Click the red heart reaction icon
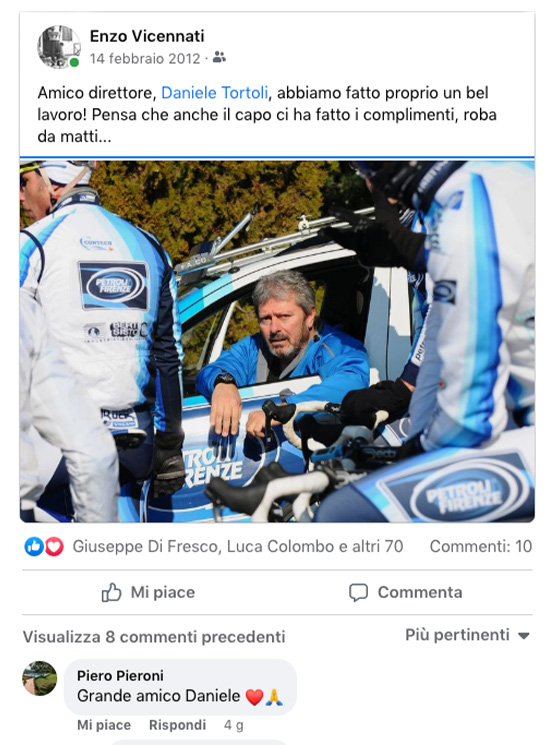Viewport: 559px width, 745px height. point(54,547)
